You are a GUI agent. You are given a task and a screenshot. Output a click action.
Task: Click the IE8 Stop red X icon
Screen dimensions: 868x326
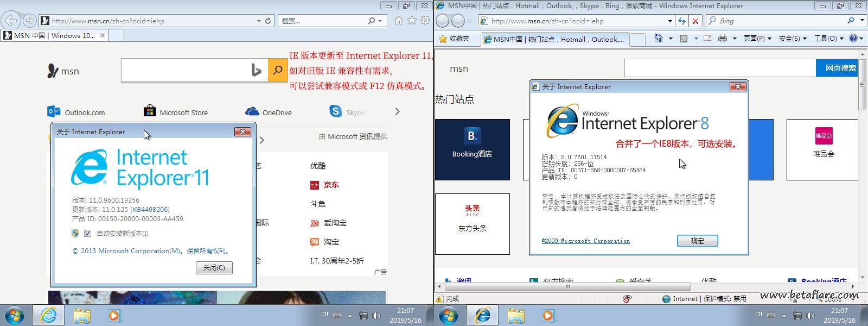695,21
